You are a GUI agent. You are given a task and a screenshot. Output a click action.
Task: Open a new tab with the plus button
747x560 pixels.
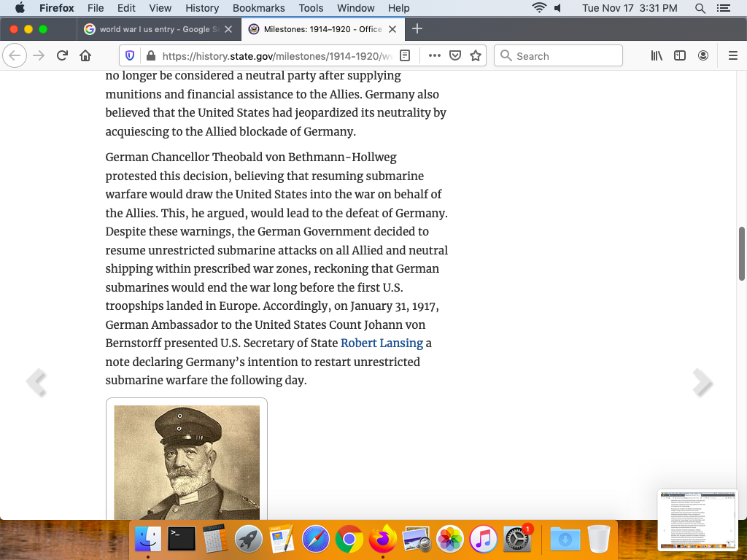tap(417, 29)
